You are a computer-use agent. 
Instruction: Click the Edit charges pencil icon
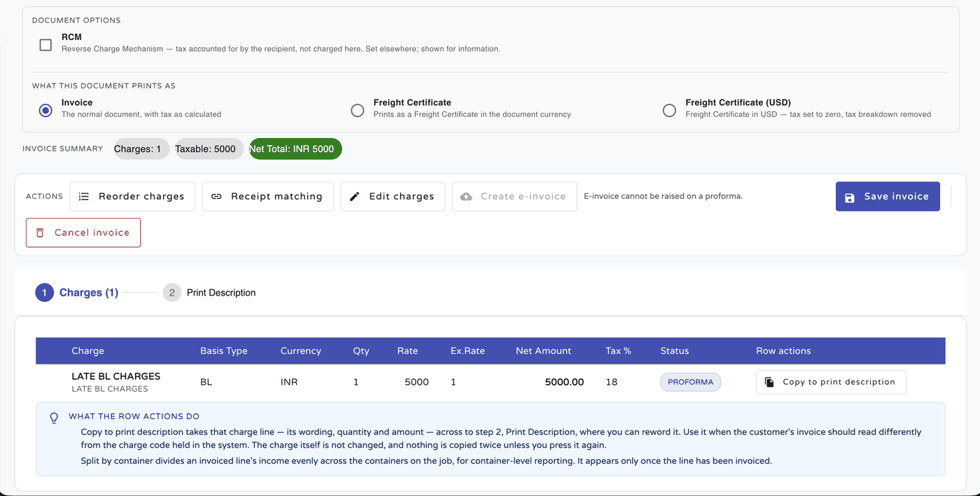pos(355,197)
